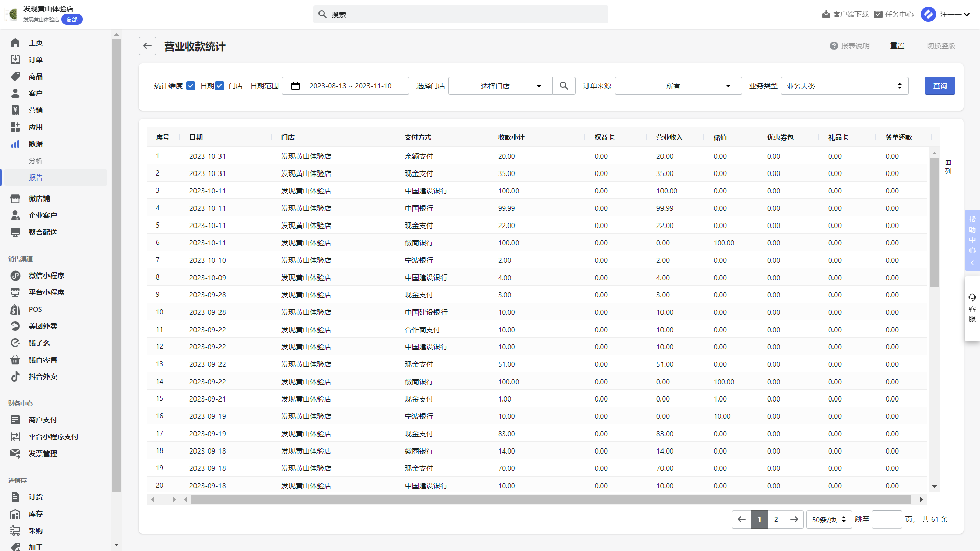Click the horizontal table scrollbar
This screenshot has height=551, width=980.
coord(550,499)
